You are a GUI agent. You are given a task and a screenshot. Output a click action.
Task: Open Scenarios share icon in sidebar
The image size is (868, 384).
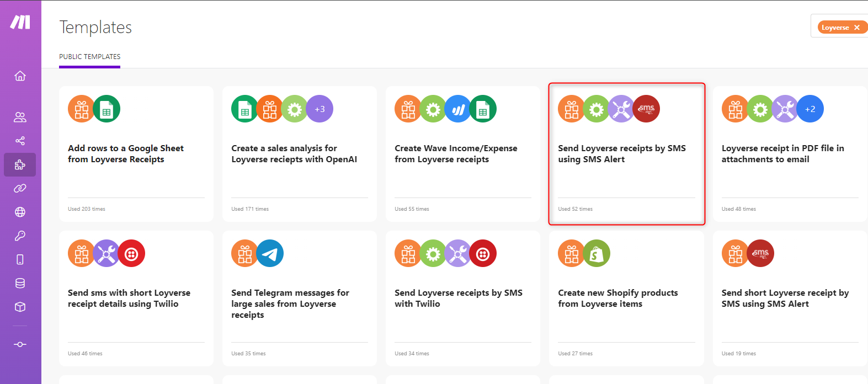(20, 141)
